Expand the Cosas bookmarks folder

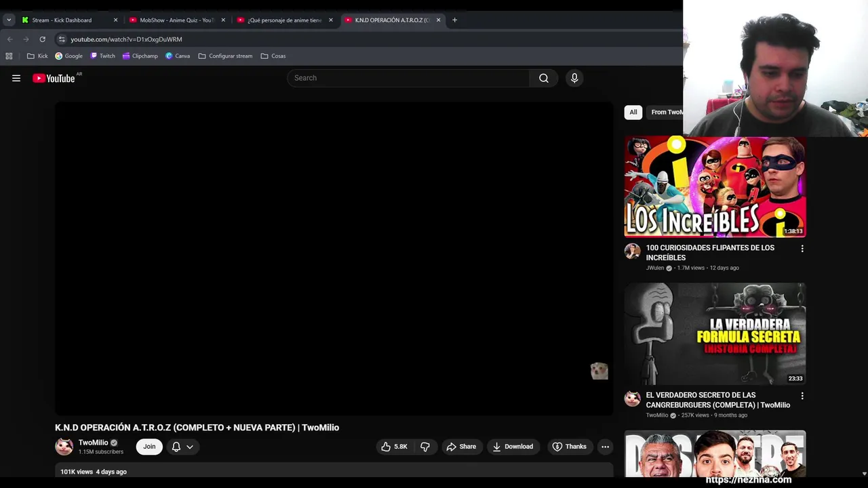[x=273, y=56]
